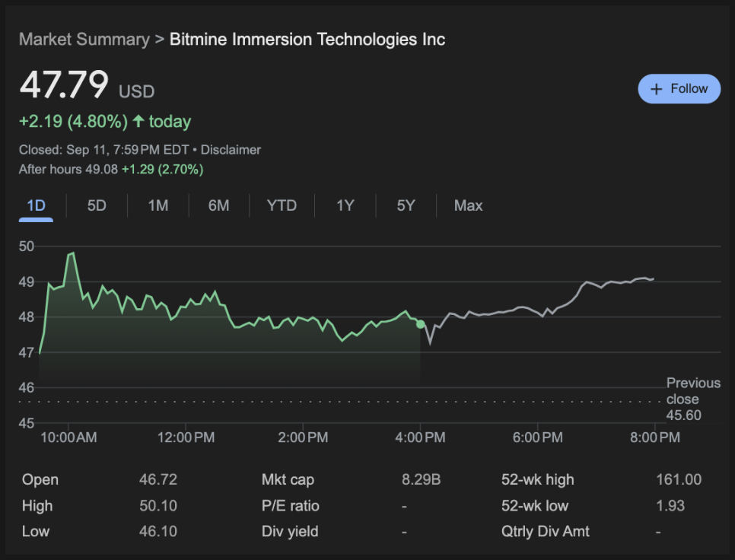Click the Previous close 45.60 label

pyautogui.click(x=693, y=399)
